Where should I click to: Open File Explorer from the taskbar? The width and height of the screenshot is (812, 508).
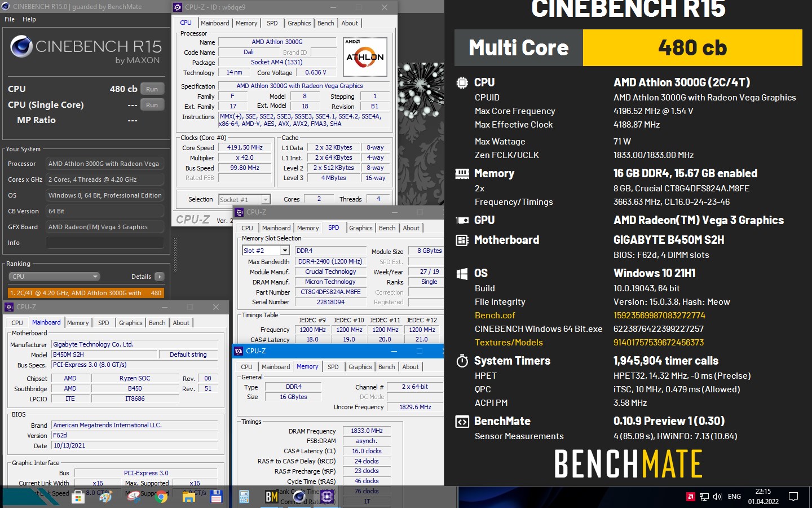tap(189, 497)
